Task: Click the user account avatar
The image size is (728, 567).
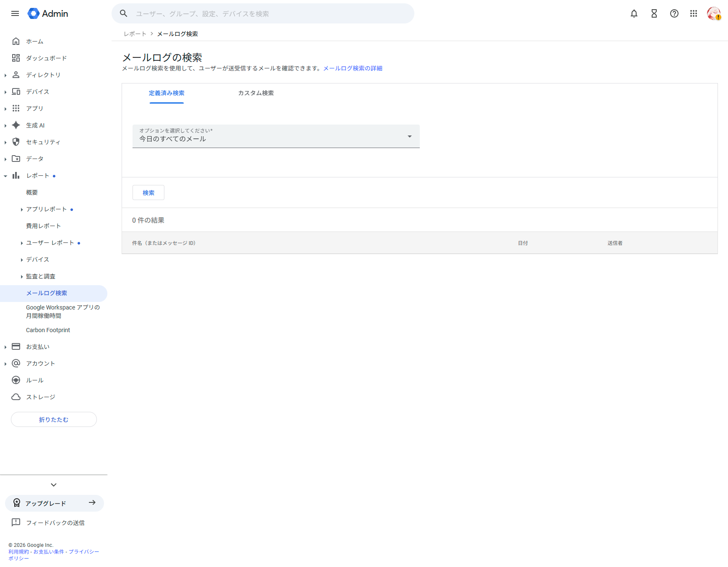Action: point(713,13)
